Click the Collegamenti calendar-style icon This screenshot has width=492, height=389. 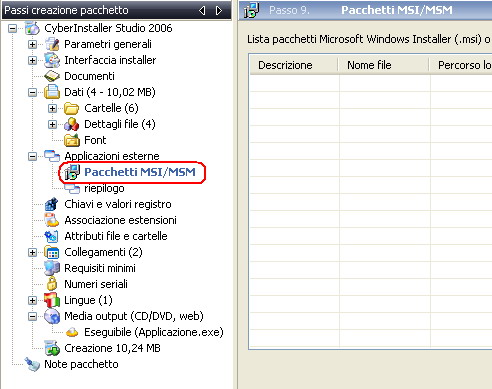(52, 252)
